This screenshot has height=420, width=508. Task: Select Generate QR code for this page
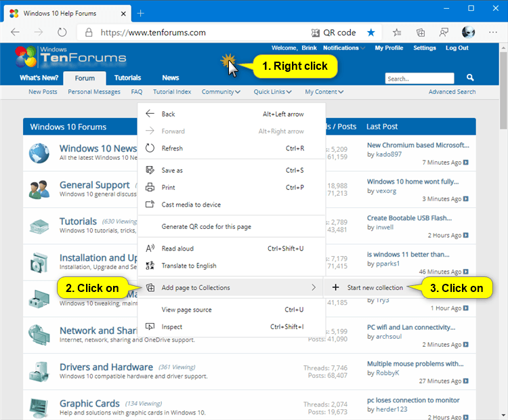click(232, 226)
